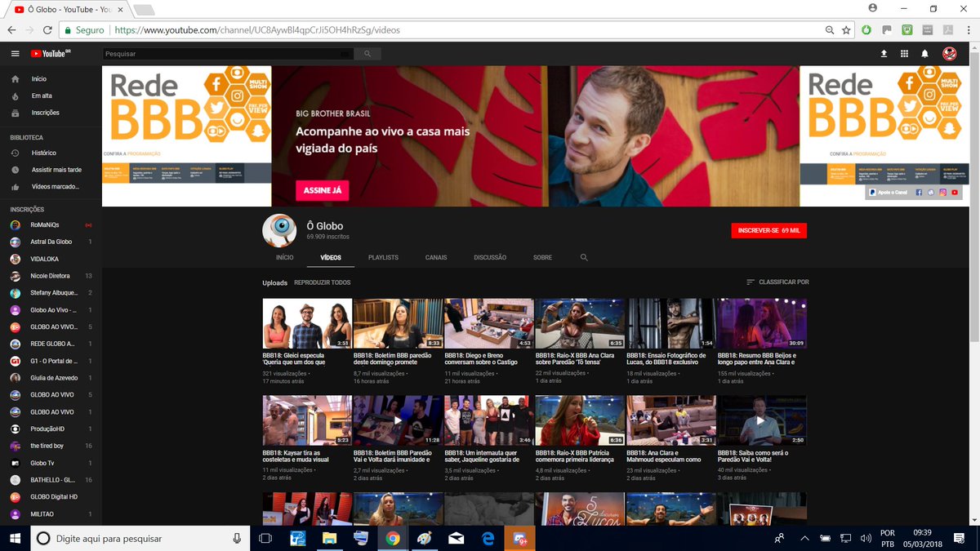Open thumbnail Kaysar tira as costeletas

(x=307, y=420)
